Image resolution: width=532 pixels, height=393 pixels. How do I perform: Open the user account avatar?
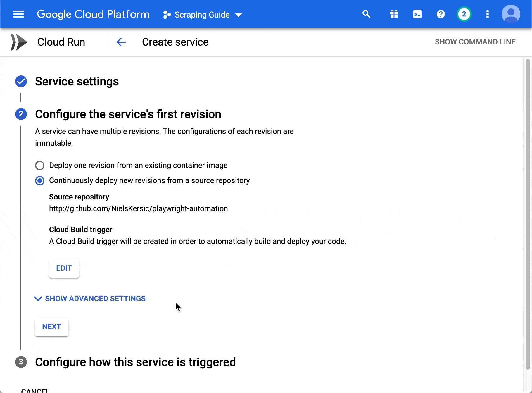[511, 14]
